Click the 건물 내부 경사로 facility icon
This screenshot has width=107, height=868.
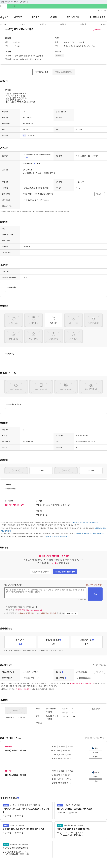[x=91, y=387]
